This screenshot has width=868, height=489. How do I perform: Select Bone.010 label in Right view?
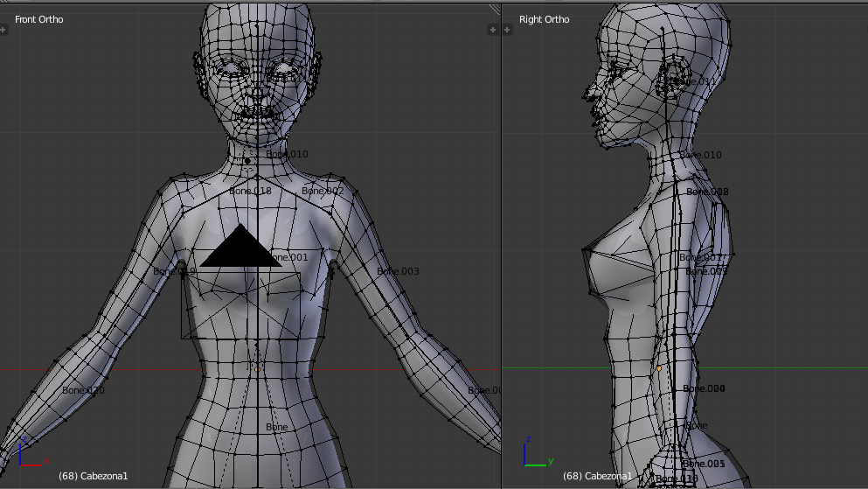tap(701, 155)
